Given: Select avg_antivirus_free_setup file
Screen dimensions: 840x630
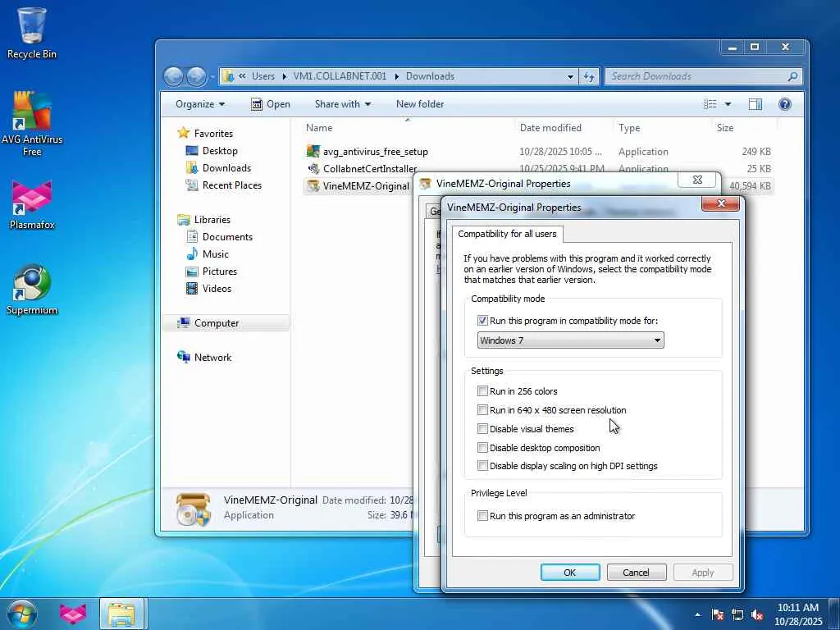Looking at the screenshot, I should [x=375, y=152].
